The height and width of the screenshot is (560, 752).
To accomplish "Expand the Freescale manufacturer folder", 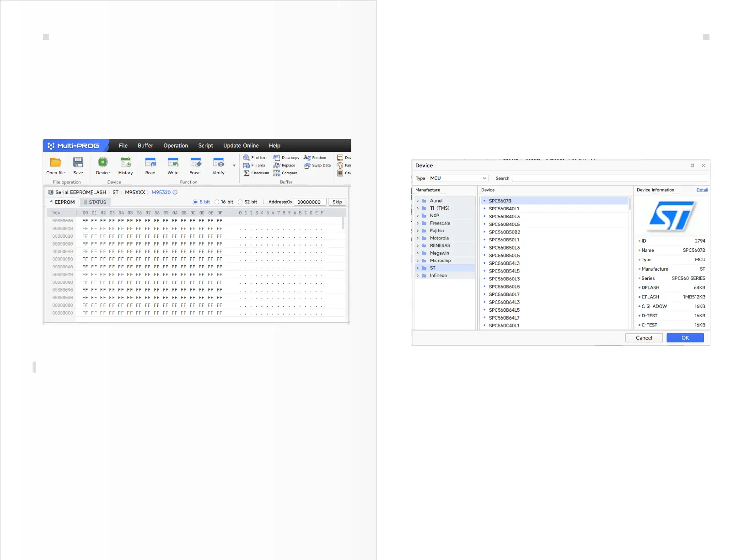I will 418,223.
